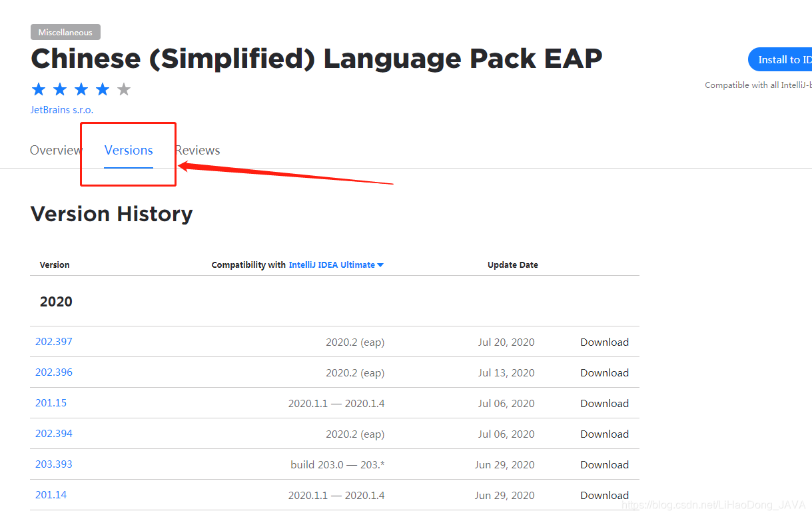Switch to the Reviews tab
This screenshot has width=812, height=517.
[x=199, y=151]
